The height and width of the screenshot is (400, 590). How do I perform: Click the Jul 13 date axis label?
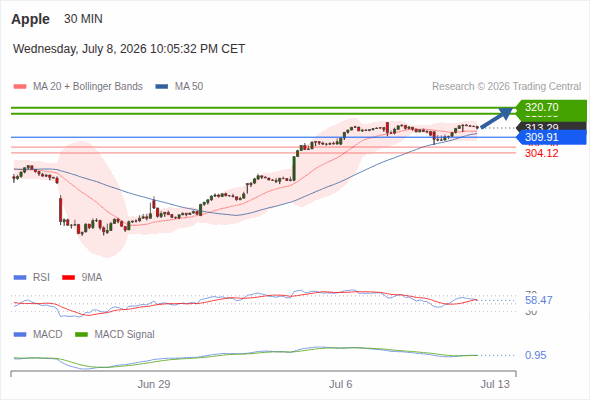pos(495,384)
